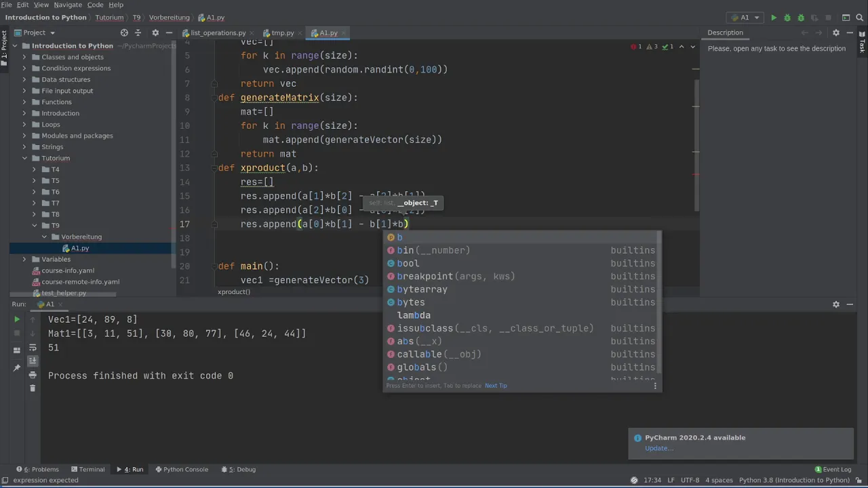Expand the Classes and objects folder
Screen dimensions: 868x488
pyautogui.click(x=24, y=57)
